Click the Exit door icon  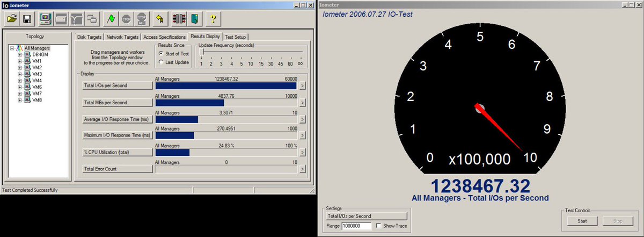coord(194,19)
